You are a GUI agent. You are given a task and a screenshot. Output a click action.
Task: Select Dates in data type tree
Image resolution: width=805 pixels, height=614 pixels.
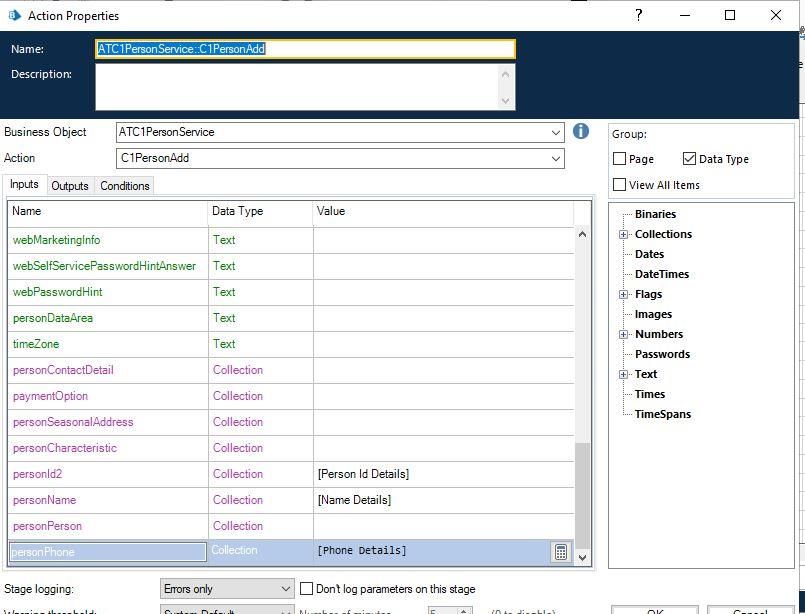[649, 254]
